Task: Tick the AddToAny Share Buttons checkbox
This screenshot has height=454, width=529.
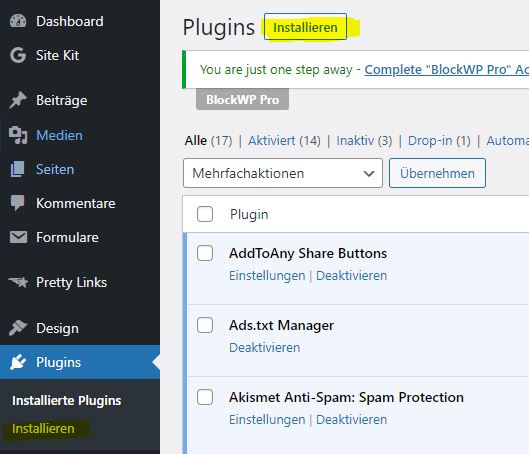Action: (x=205, y=253)
